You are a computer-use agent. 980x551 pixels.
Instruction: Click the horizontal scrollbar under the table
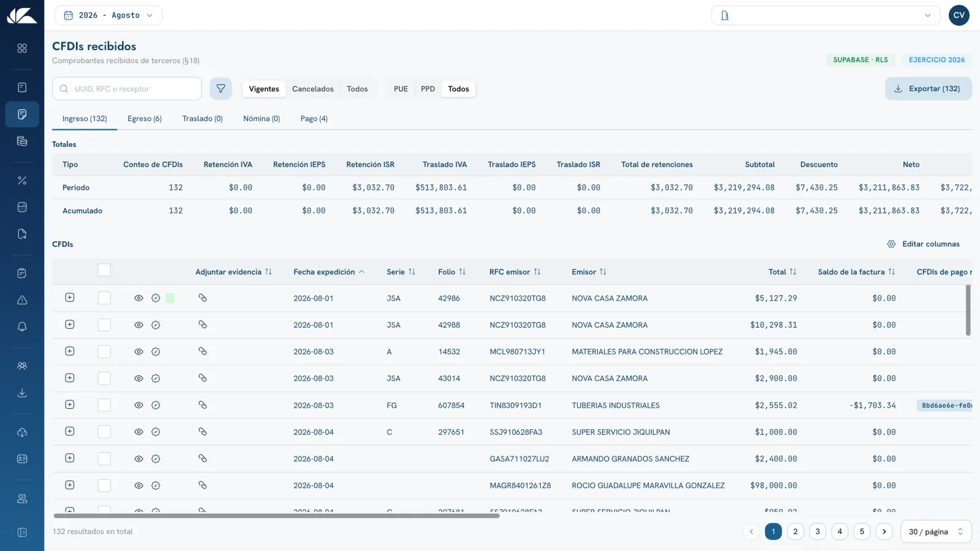pyautogui.click(x=277, y=516)
